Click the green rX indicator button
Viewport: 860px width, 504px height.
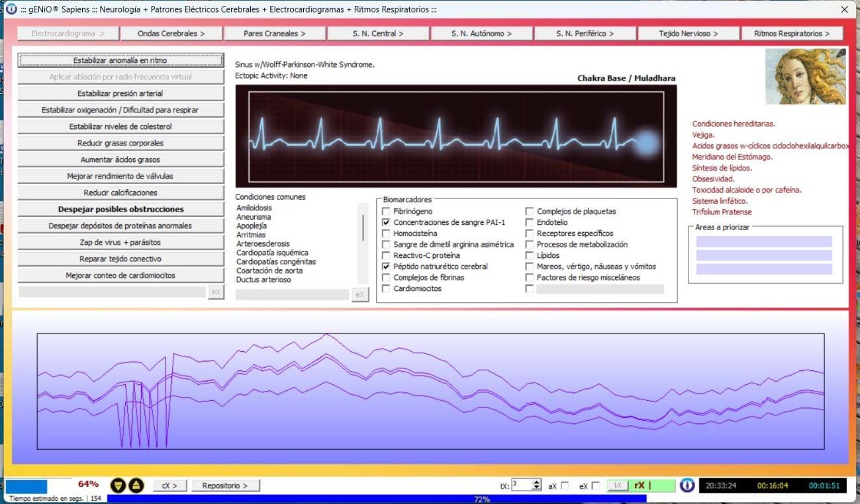point(651,485)
